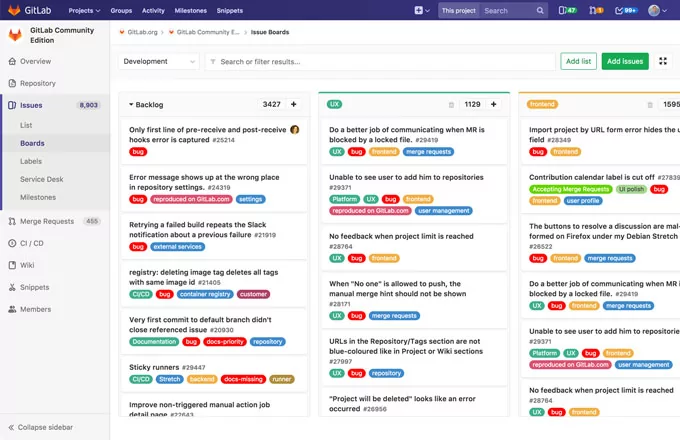Click the GitLab fox logo in top bar
This screenshot has height=440, width=680.
(14, 10)
